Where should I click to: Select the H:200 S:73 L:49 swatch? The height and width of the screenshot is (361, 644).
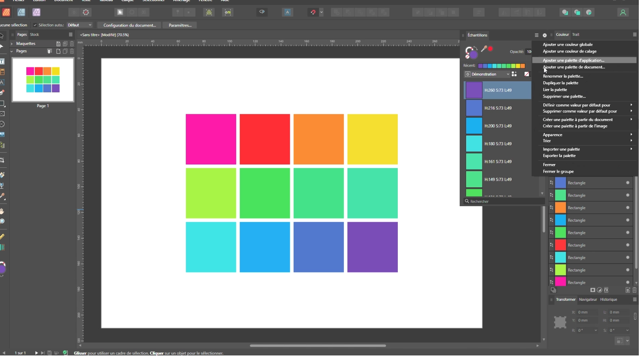click(497, 126)
